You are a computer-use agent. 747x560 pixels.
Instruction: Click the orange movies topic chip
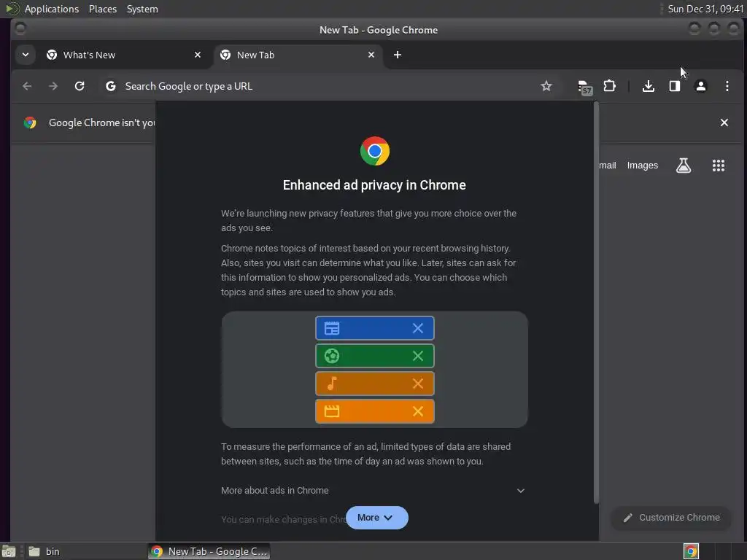(x=374, y=411)
